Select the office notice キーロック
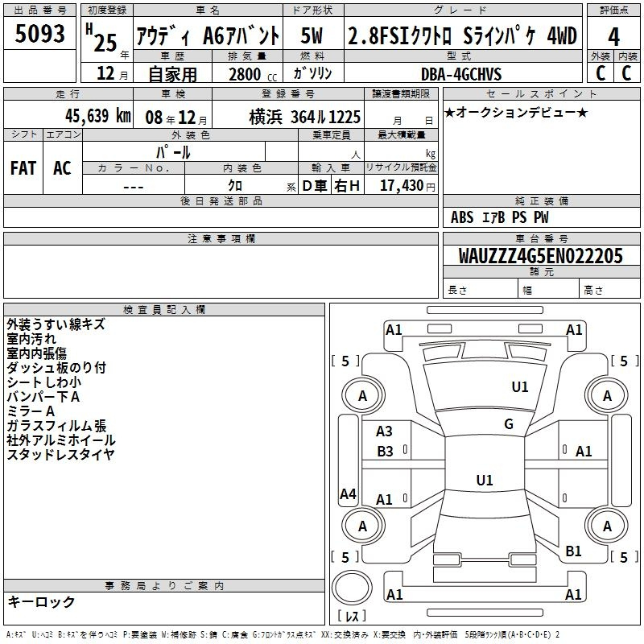This screenshot has width=644, height=644. pyautogui.click(x=41, y=601)
